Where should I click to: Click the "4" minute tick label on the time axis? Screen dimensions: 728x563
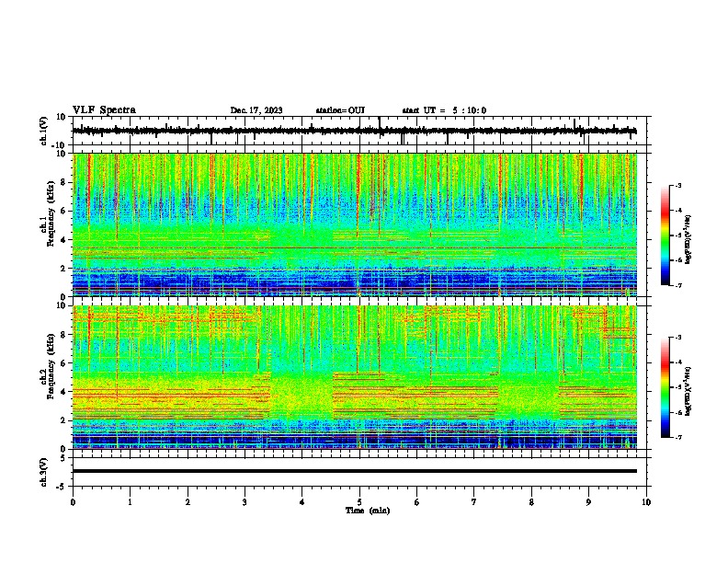tap(302, 502)
